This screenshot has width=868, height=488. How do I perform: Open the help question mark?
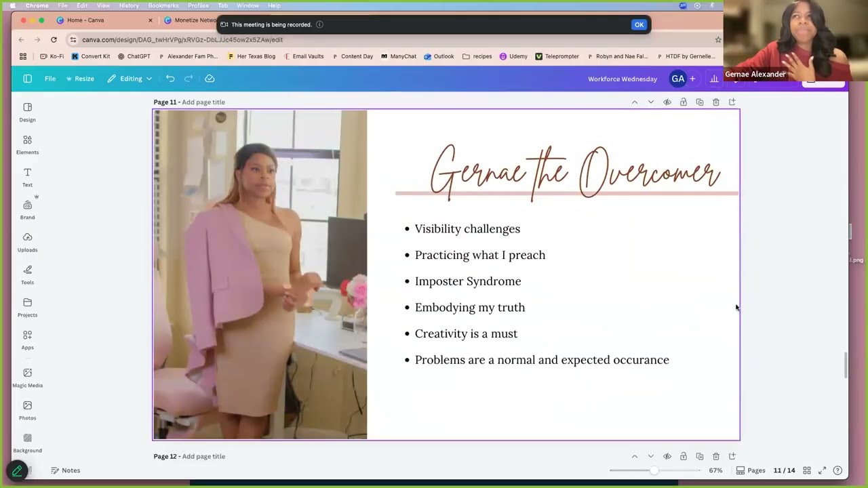point(837,470)
